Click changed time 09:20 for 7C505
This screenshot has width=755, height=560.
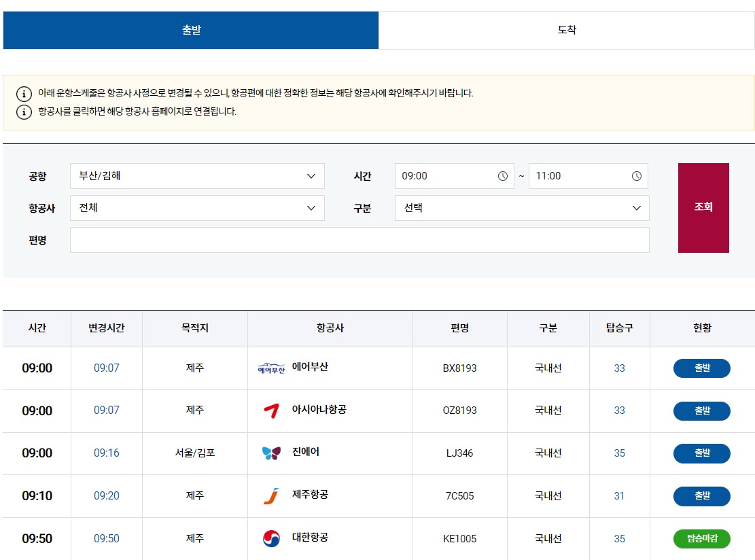coord(107,496)
